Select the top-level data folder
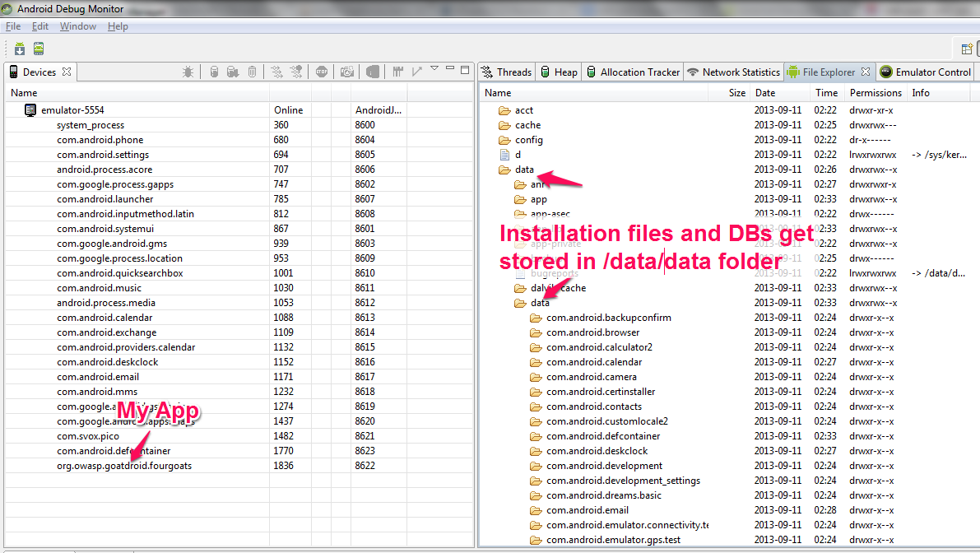Viewport: 980px width, 553px height. pyautogui.click(x=524, y=170)
